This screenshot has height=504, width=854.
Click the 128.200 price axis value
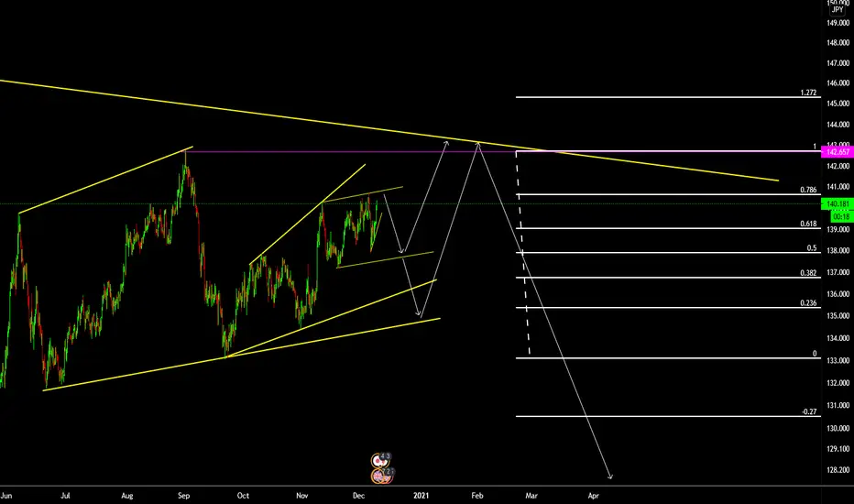coord(838,470)
